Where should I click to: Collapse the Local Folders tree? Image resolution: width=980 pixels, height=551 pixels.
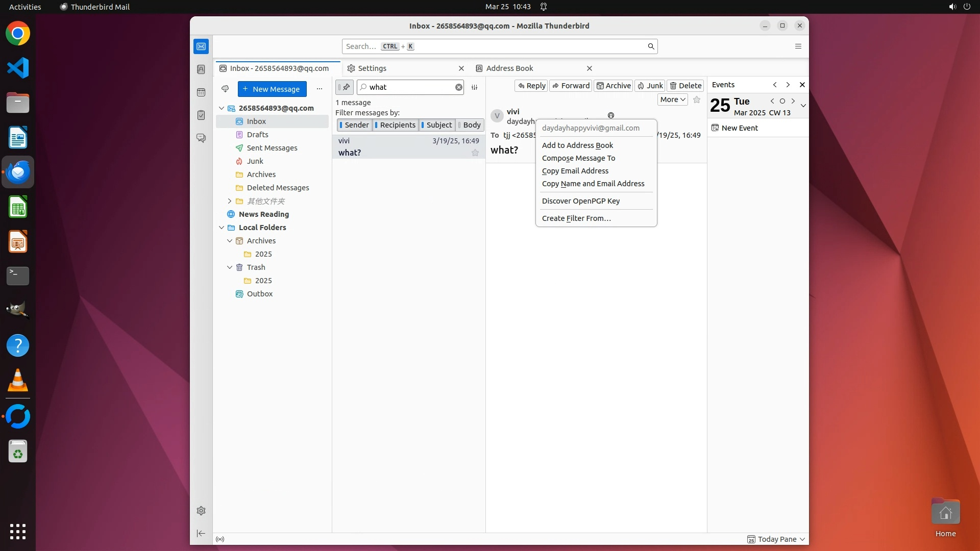coord(222,228)
